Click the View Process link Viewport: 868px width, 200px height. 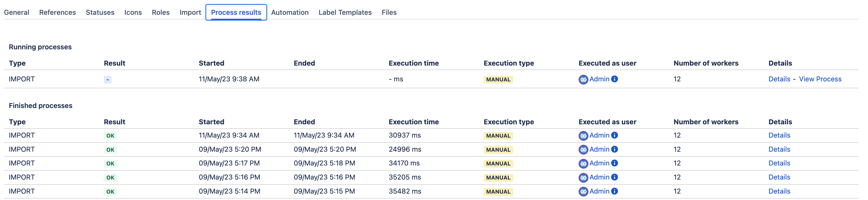820,79
